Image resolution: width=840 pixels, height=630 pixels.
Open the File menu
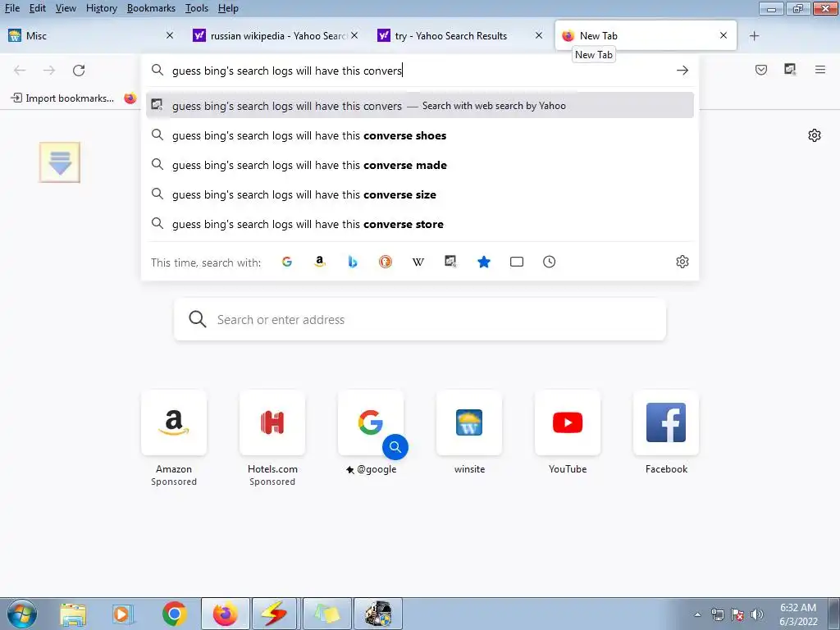(11, 8)
